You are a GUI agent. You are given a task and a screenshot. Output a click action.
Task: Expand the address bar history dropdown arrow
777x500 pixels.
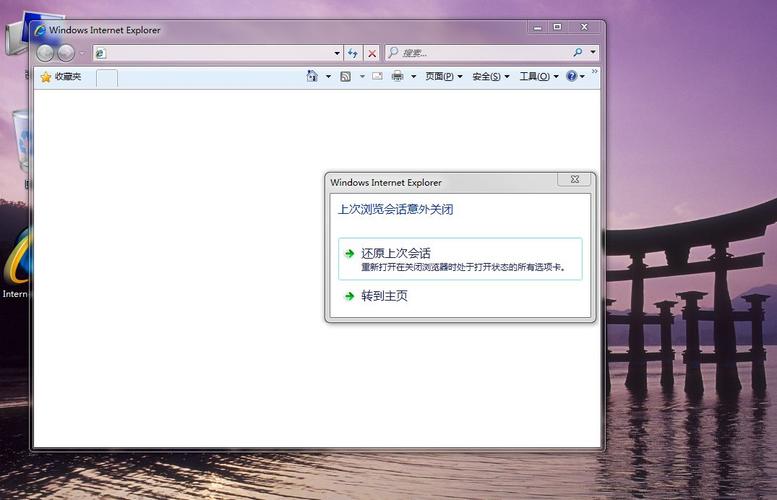[x=337, y=53]
